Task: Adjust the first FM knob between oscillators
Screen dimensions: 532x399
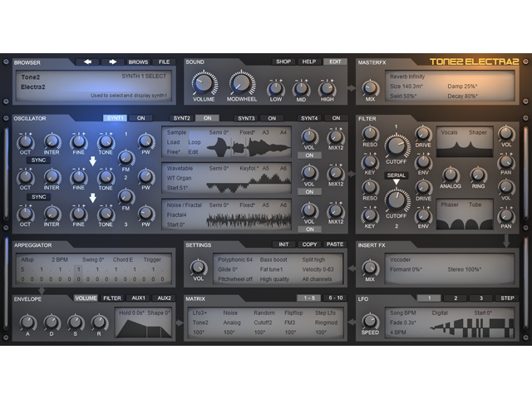Action: pos(126,158)
